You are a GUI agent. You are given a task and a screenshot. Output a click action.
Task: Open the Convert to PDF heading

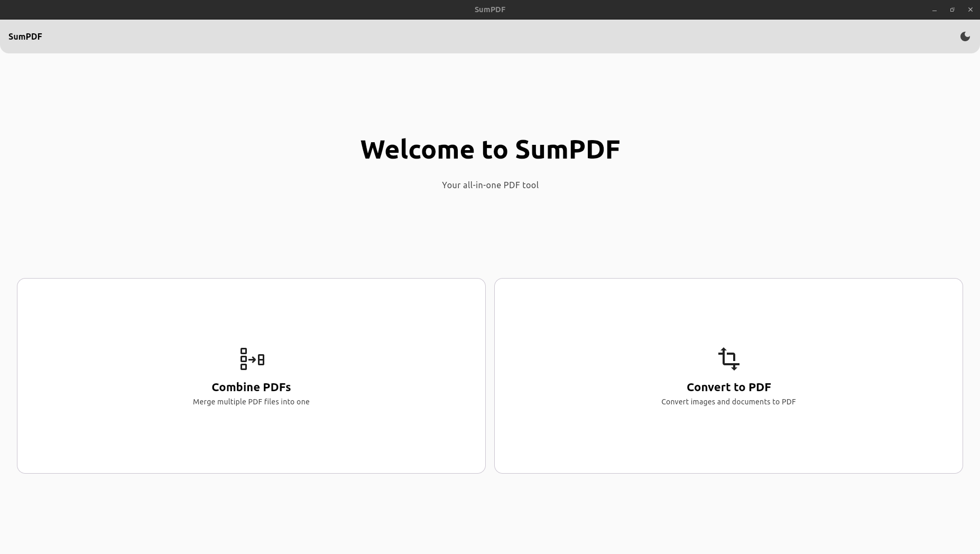[728, 387]
